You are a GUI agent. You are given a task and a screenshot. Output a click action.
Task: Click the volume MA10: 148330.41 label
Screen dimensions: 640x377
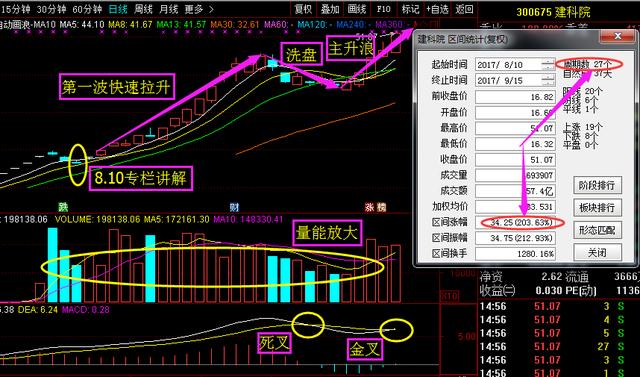(248, 220)
